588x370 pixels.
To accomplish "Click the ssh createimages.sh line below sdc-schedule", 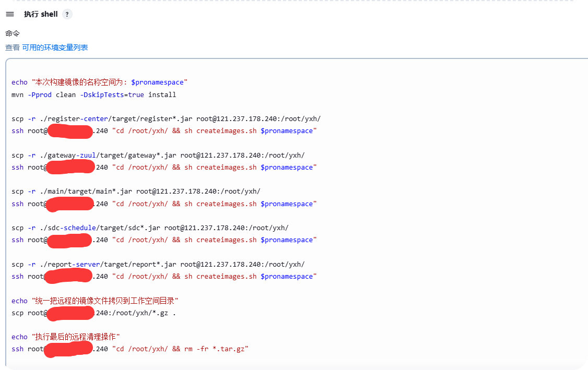I will (164, 240).
